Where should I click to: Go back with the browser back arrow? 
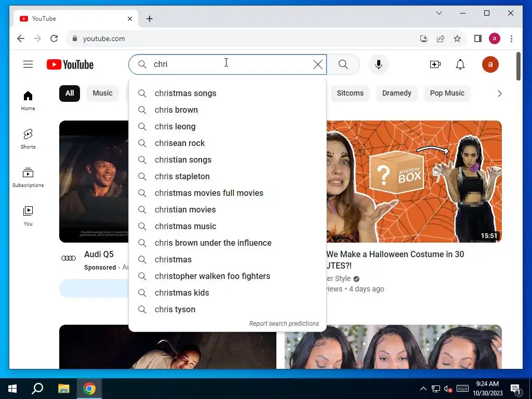click(x=21, y=38)
